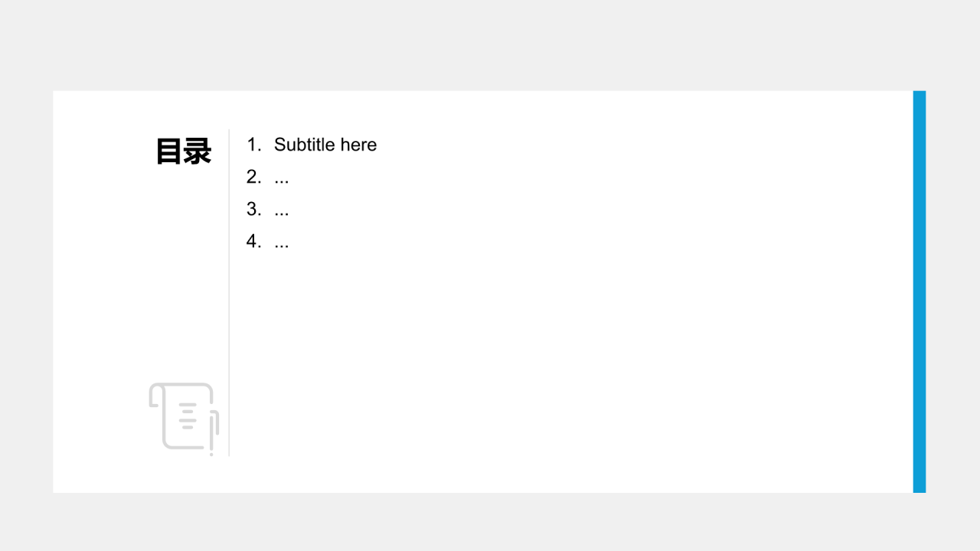
Task: Click the word "Subtitle" in item one
Action: click(x=305, y=145)
